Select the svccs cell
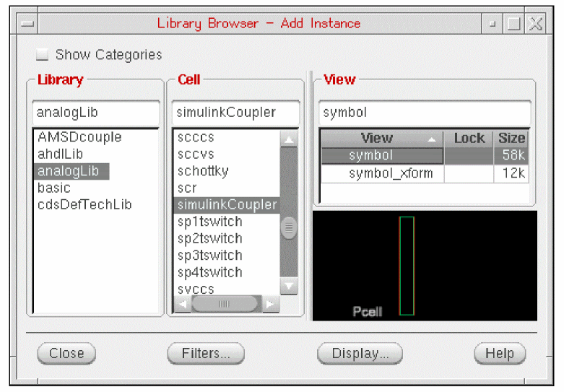Image resolution: width=564 pixels, height=392 pixels. coord(196,289)
